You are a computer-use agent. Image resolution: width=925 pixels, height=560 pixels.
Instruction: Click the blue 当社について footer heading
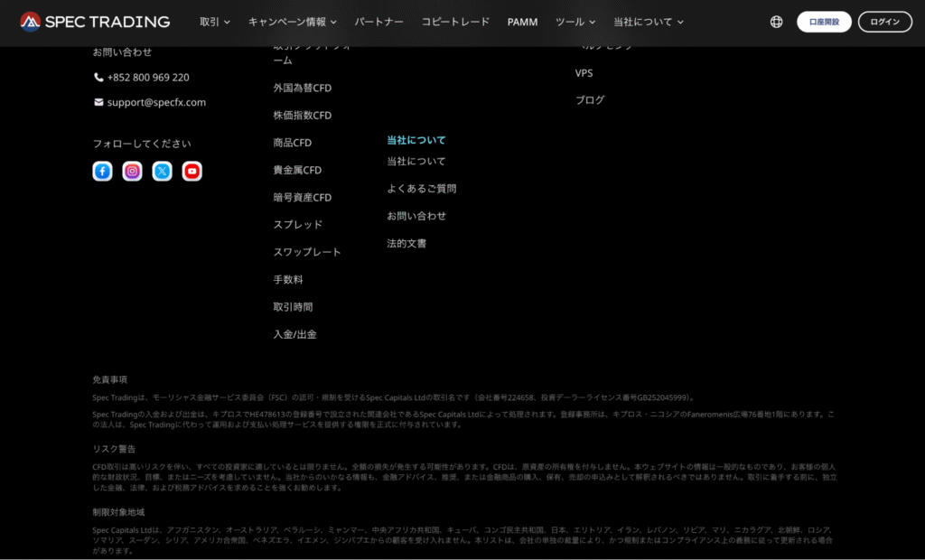pyautogui.click(x=416, y=140)
